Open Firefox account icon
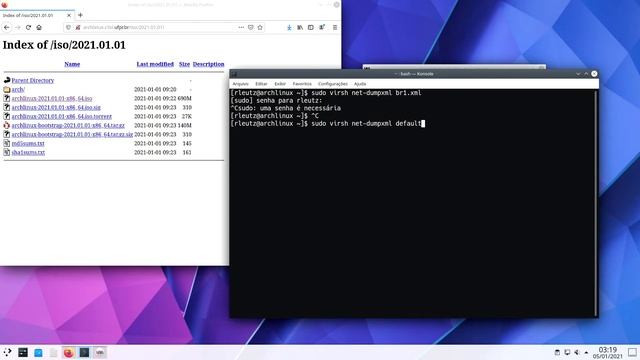The image size is (640, 360). 322,27
